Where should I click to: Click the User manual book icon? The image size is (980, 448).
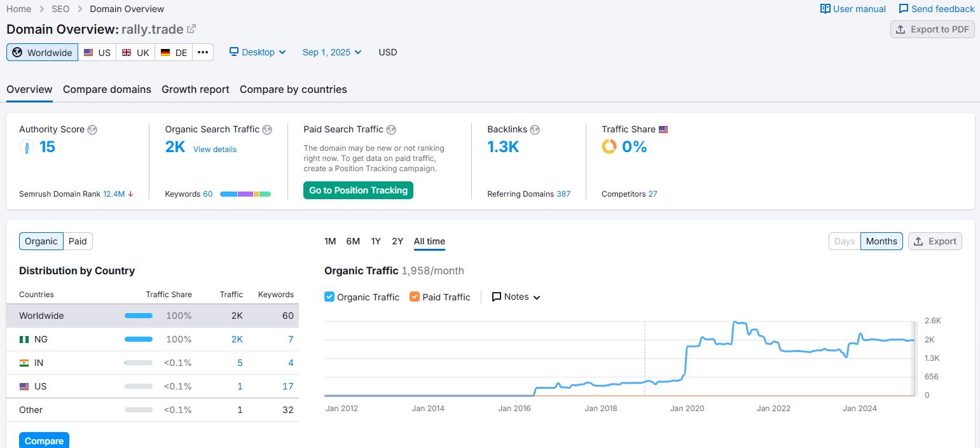825,9
